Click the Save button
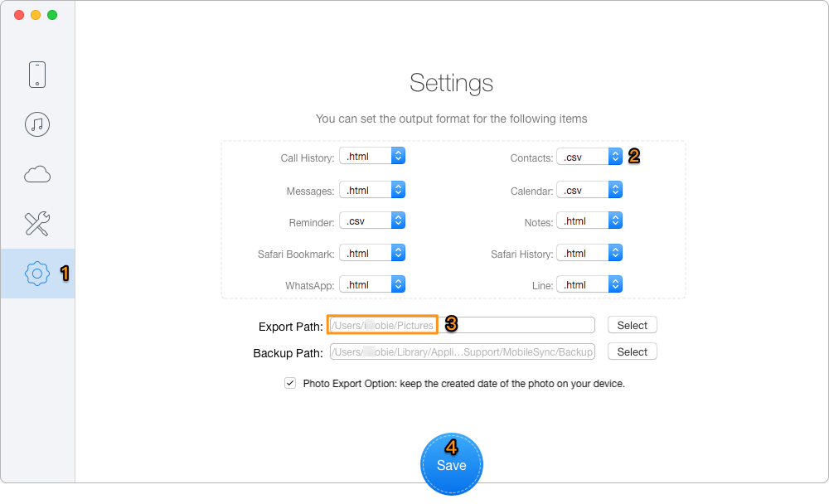Image resolution: width=829 pixels, height=504 pixels. pyautogui.click(x=452, y=464)
